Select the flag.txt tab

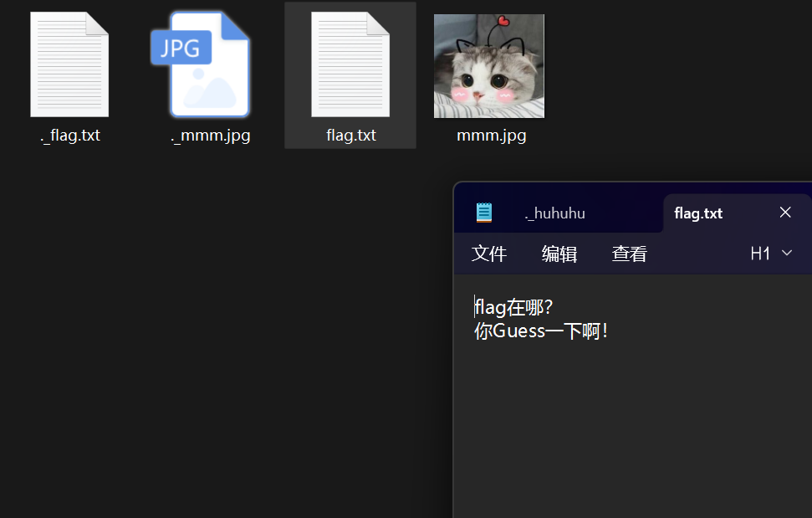tap(698, 213)
